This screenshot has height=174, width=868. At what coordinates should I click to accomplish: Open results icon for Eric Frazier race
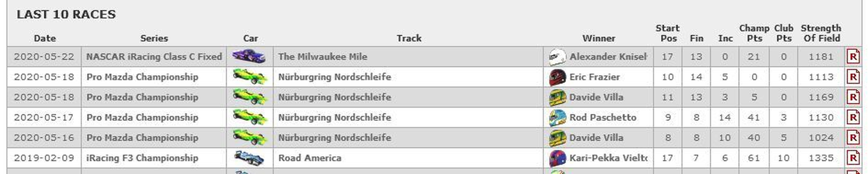pyautogui.click(x=853, y=77)
